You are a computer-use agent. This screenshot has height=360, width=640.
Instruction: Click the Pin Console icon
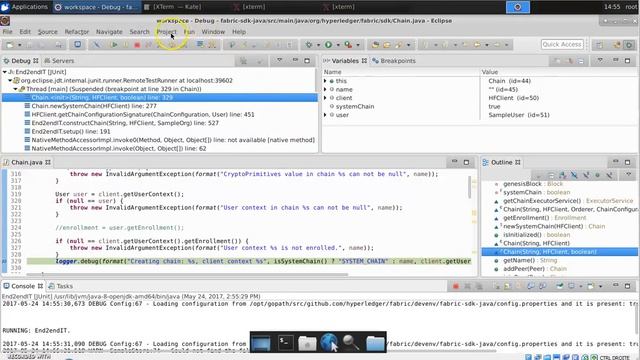coord(560,286)
